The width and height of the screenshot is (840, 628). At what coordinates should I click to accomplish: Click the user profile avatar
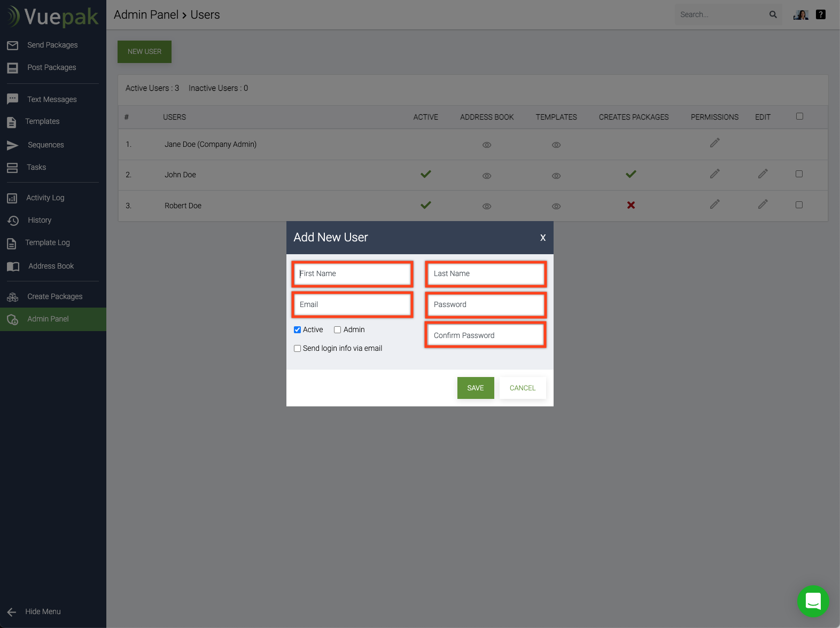(800, 14)
